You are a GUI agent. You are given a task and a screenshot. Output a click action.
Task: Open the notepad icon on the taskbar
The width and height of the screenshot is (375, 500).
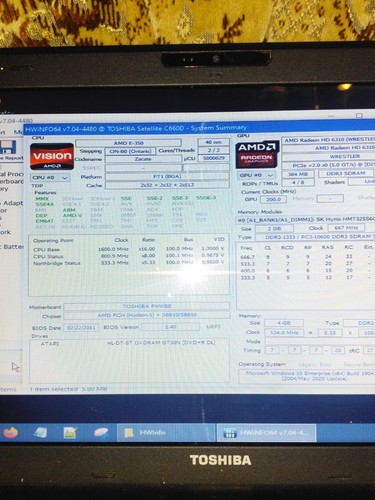tap(40, 433)
